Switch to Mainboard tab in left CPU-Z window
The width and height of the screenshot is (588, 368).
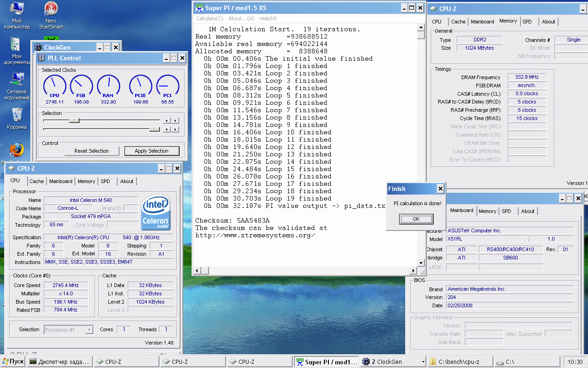[x=61, y=181]
